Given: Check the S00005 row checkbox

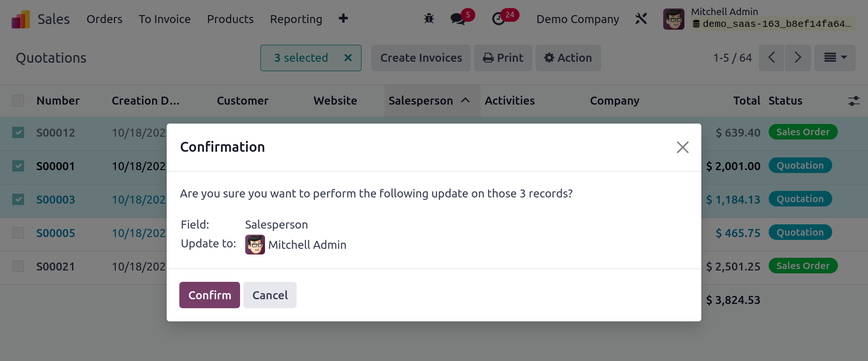Looking at the screenshot, I should click(18, 233).
